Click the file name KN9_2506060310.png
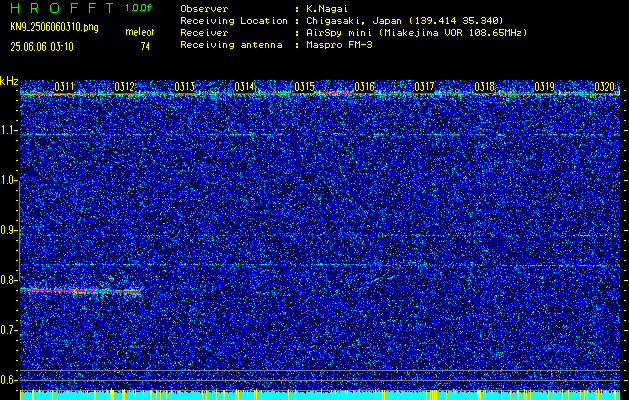Screen dimensions: 629x400 (x=54, y=27)
